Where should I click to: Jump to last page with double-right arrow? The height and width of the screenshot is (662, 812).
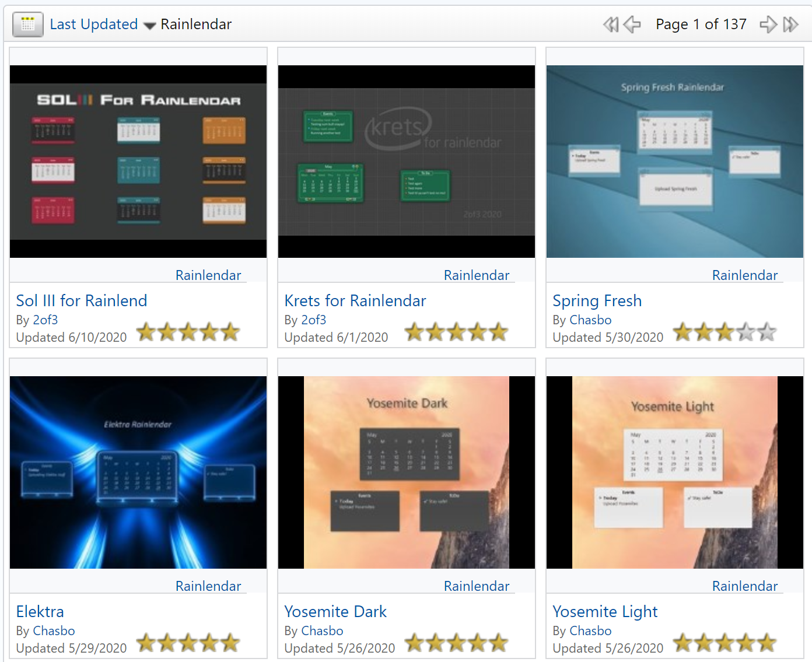click(x=790, y=24)
